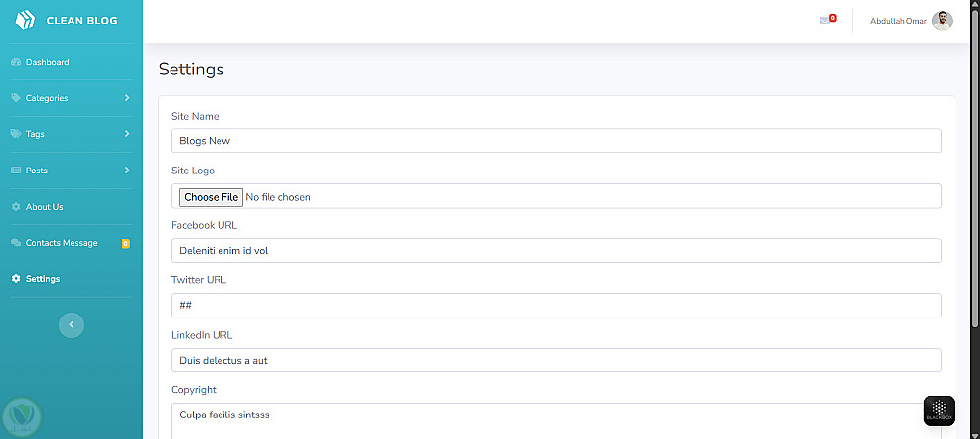Click the red mail count badge
This screenshot has height=439, width=980.
[x=833, y=18]
